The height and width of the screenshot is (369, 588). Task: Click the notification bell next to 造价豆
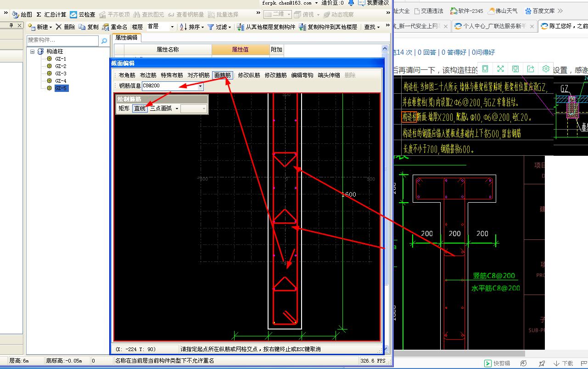pyautogui.click(x=351, y=3)
